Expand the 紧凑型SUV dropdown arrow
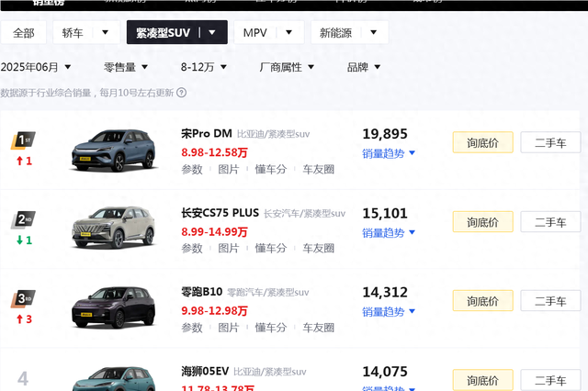 pos(212,33)
